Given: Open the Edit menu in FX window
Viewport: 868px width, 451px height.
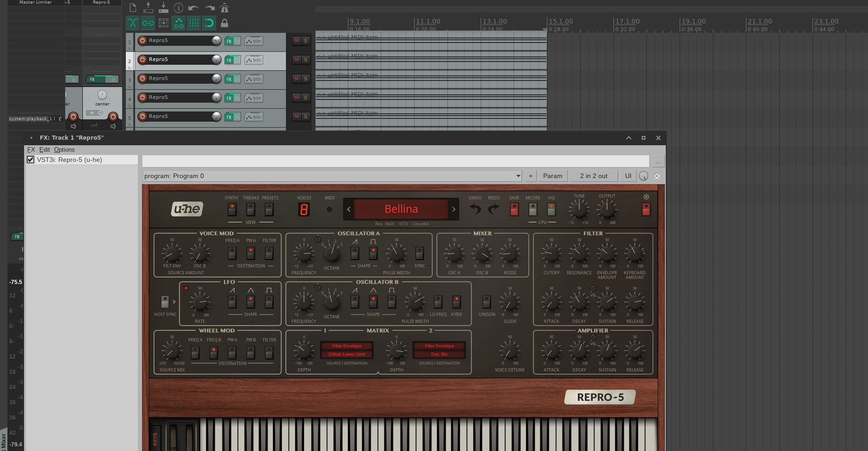Looking at the screenshot, I should (44, 149).
